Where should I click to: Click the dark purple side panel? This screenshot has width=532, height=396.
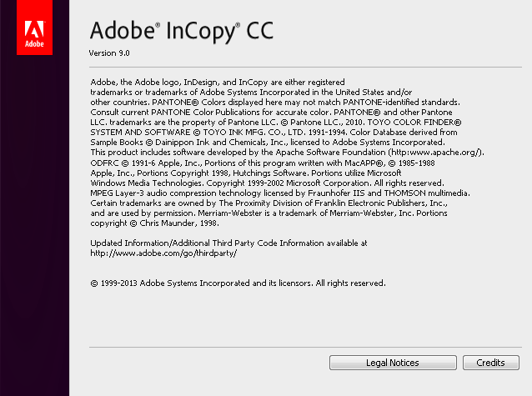click(35, 224)
